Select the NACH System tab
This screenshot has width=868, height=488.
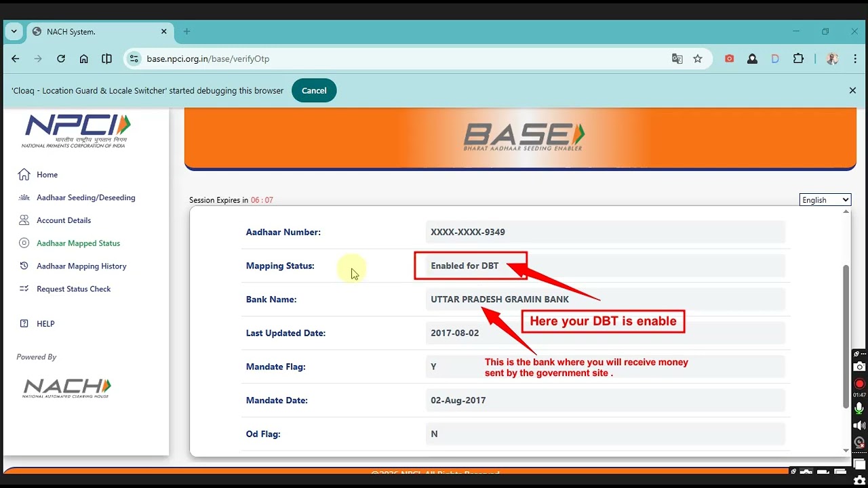coord(100,32)
